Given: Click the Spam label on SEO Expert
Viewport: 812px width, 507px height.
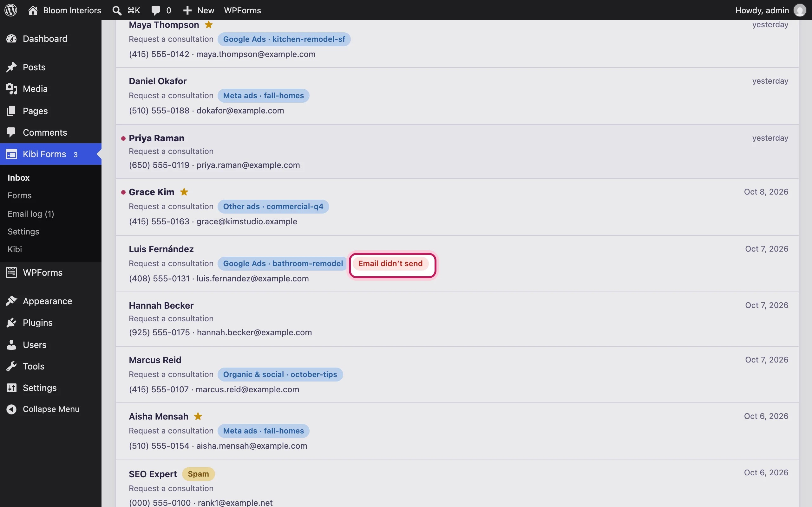Looking at the screenshot, I should [198, 474].
